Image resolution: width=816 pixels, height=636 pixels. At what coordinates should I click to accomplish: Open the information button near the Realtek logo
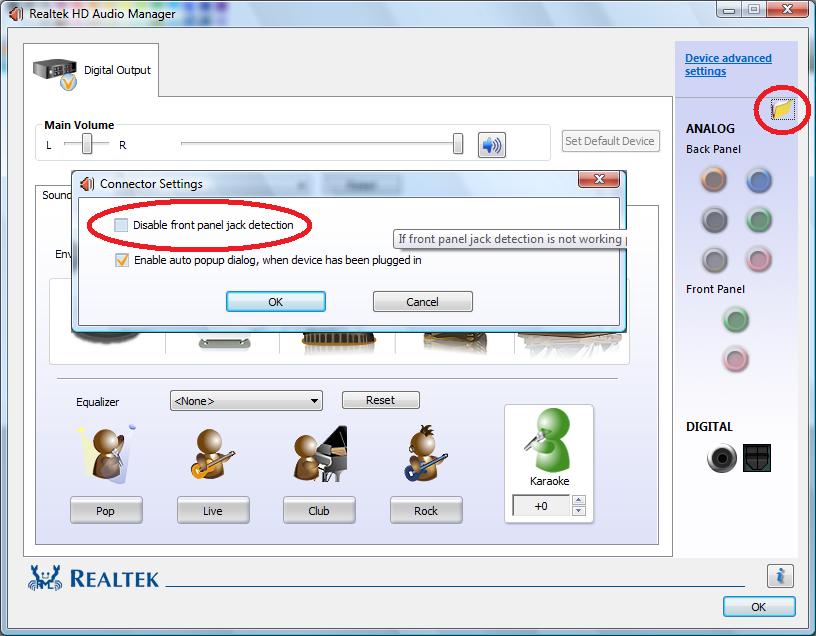pyautogui.click(x=779, y=576)
